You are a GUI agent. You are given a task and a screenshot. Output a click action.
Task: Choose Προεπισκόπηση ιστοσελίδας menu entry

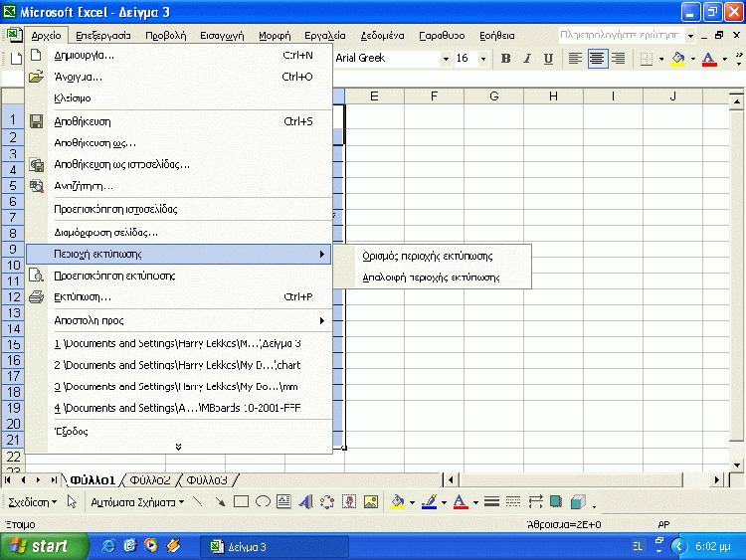(179, 209)
